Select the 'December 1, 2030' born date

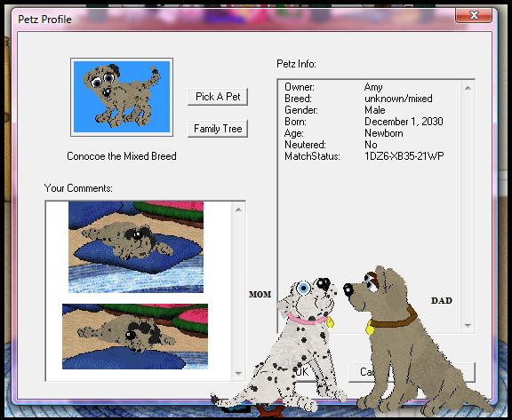click(x=404, y=122)
